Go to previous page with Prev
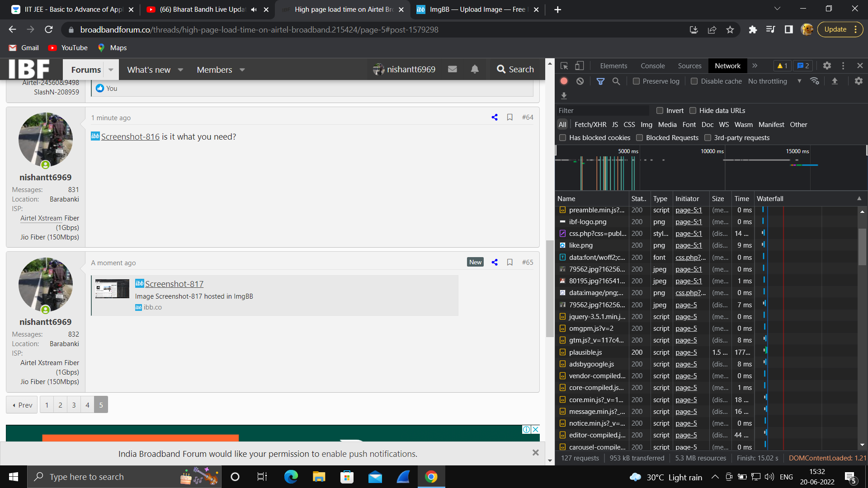The width and height of the screenshot is (868, 488). 22,405
